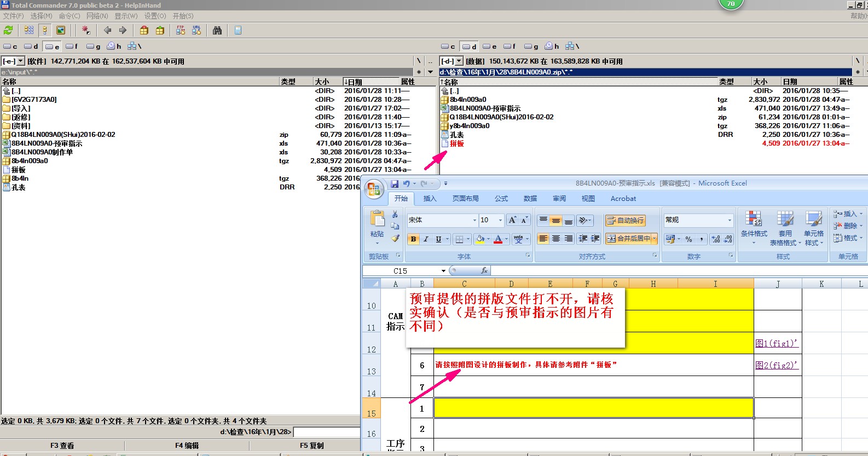Click the F3 查看 button
The height and width of the screenshot is (456, 868).
(x=62, y=446)
